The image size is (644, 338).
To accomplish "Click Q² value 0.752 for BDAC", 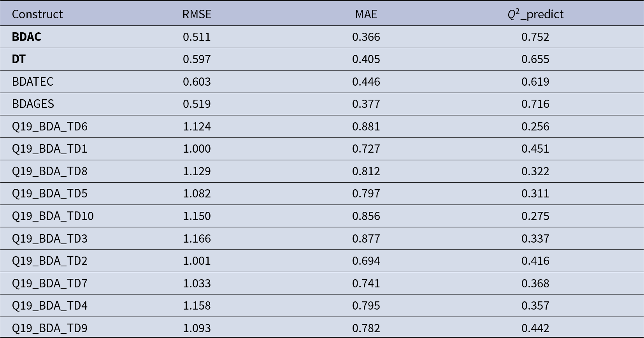I will [535, 37].
